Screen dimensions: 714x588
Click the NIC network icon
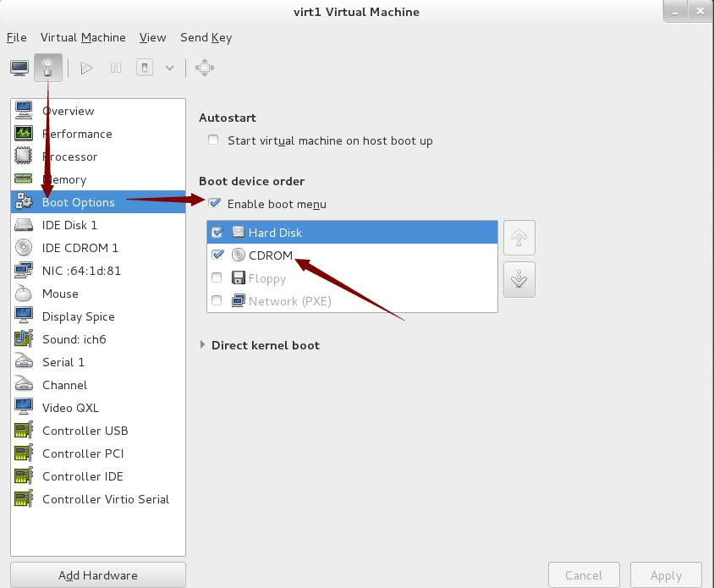pyautogui.click(x=23, y=270)
